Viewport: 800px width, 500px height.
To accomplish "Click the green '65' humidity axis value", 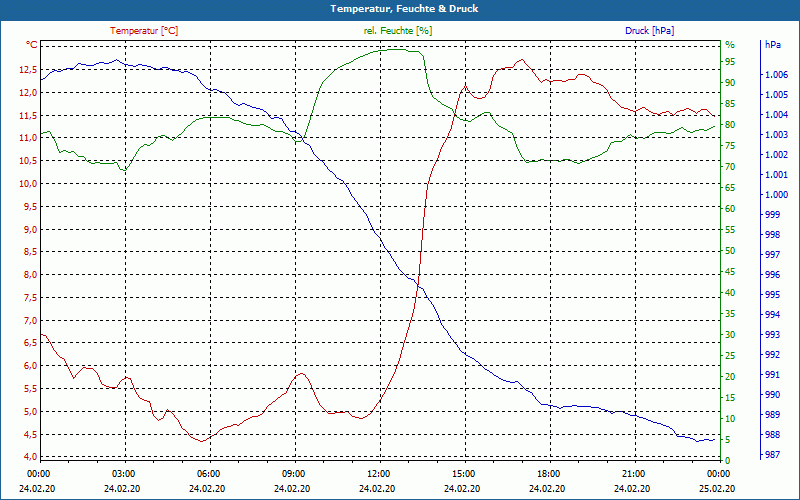I will (x=730, y=188).
